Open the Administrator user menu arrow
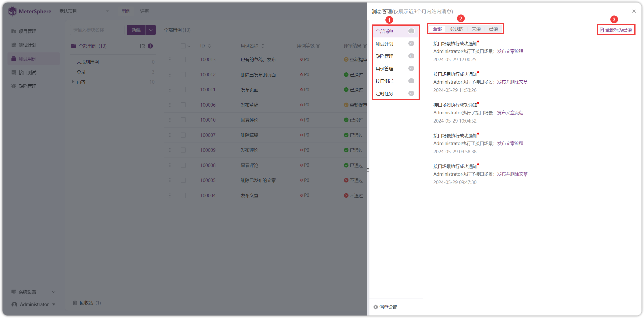The image size is (644, 318). (x=53, y=304)
